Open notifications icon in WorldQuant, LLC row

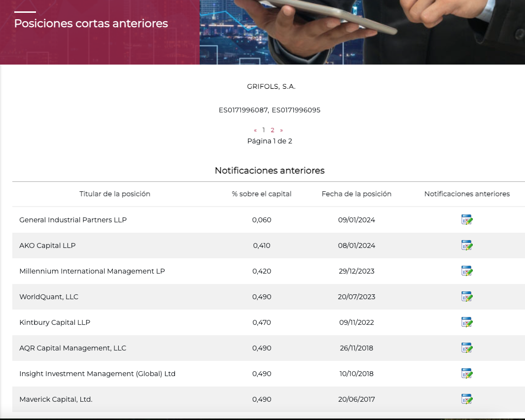coord(467,297)
